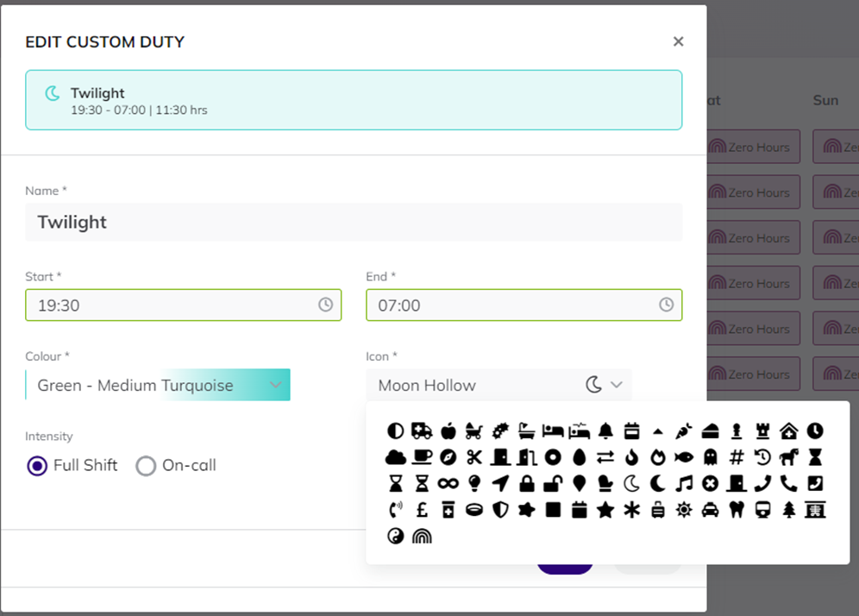
Task: Pick the music note icon
Action: pos(684,483)
